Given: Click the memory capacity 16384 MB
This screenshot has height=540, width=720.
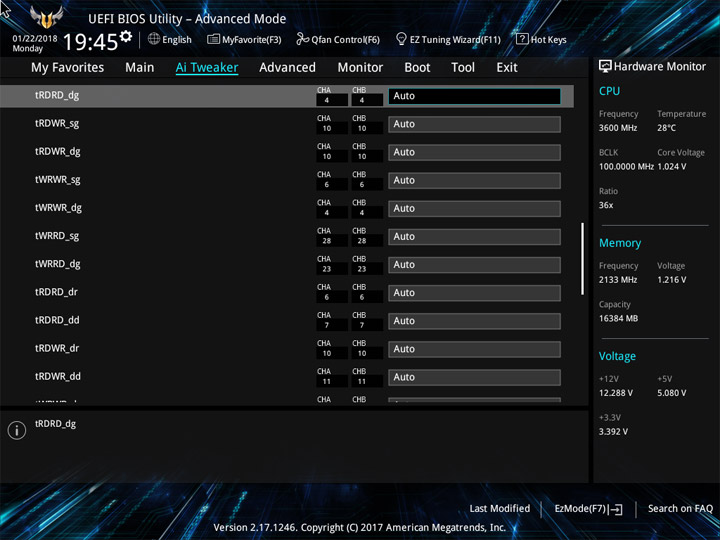Looking at the screenshot, I should pyautogui.click(x=618, y=319).
